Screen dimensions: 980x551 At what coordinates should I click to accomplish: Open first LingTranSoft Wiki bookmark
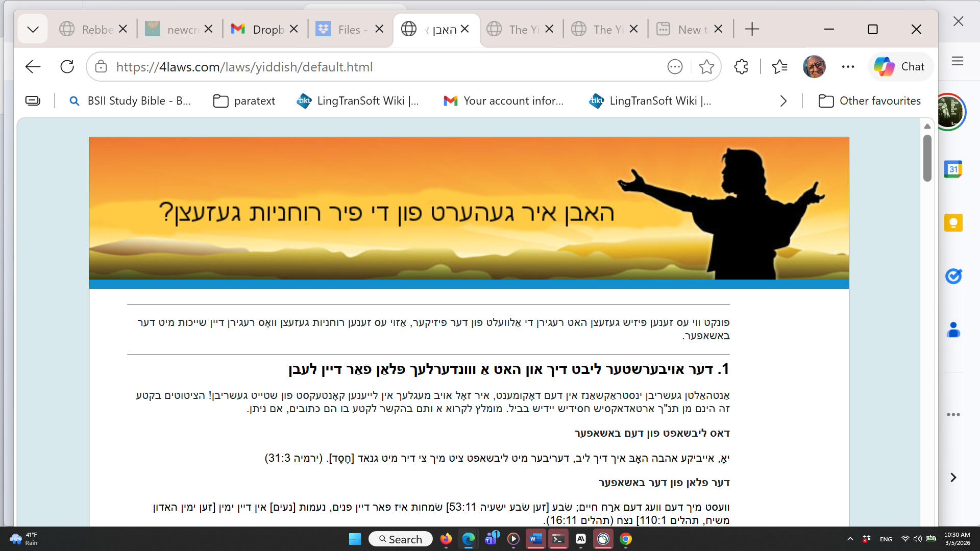[x=357, y=101]
